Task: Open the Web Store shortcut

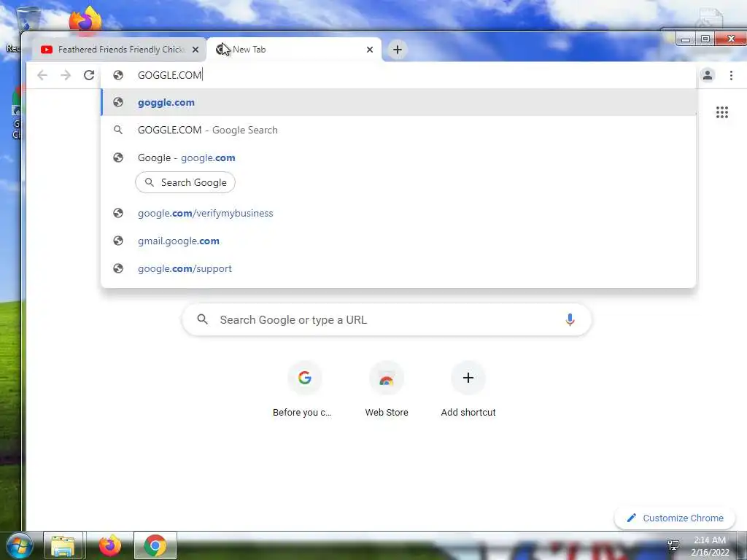Action: point(387,389)
